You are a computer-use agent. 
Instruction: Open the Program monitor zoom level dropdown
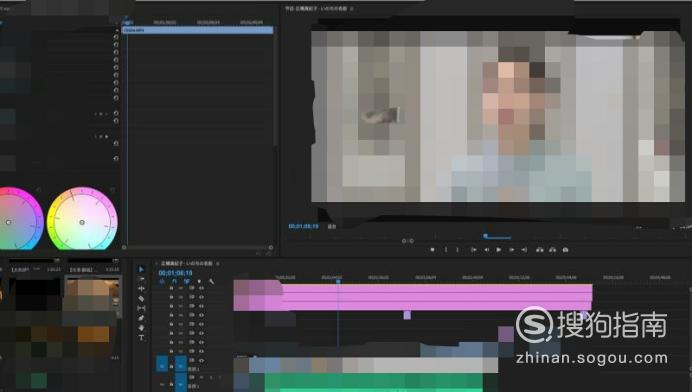[332, 226]
